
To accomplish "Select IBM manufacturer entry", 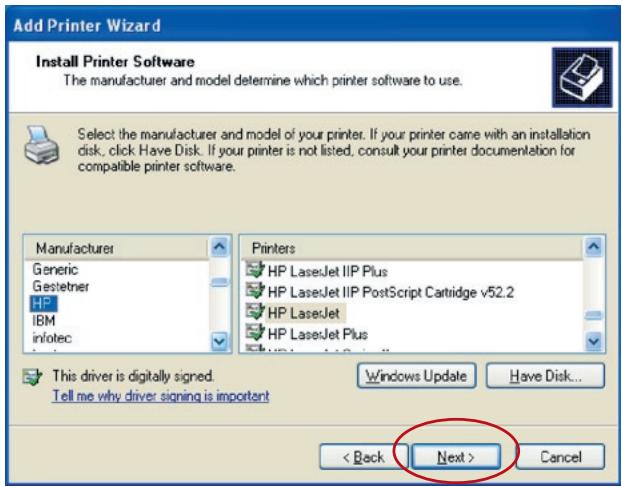I will (x=44, y=321).
